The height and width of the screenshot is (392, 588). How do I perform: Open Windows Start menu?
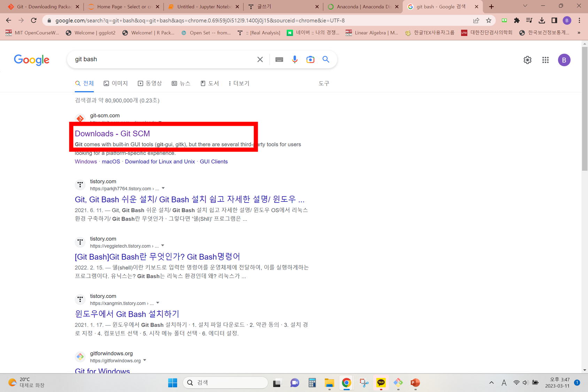tap(172, 383)
